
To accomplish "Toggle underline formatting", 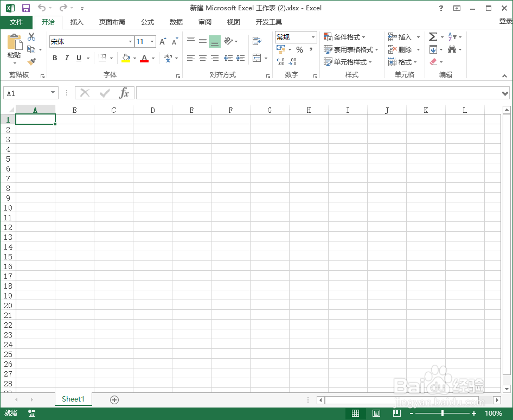I will (79, 58).
